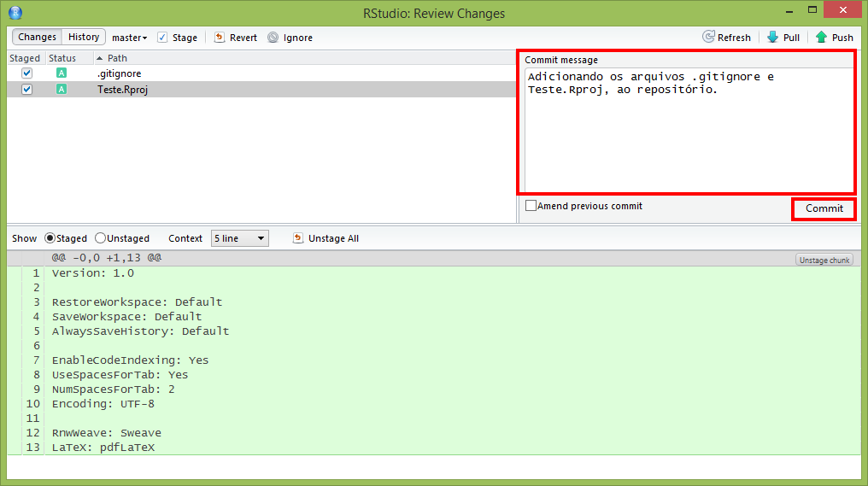Click the Status column header
Image resolution: width=868 pixels, height=486 pixels.
click(x=62, y=58)
